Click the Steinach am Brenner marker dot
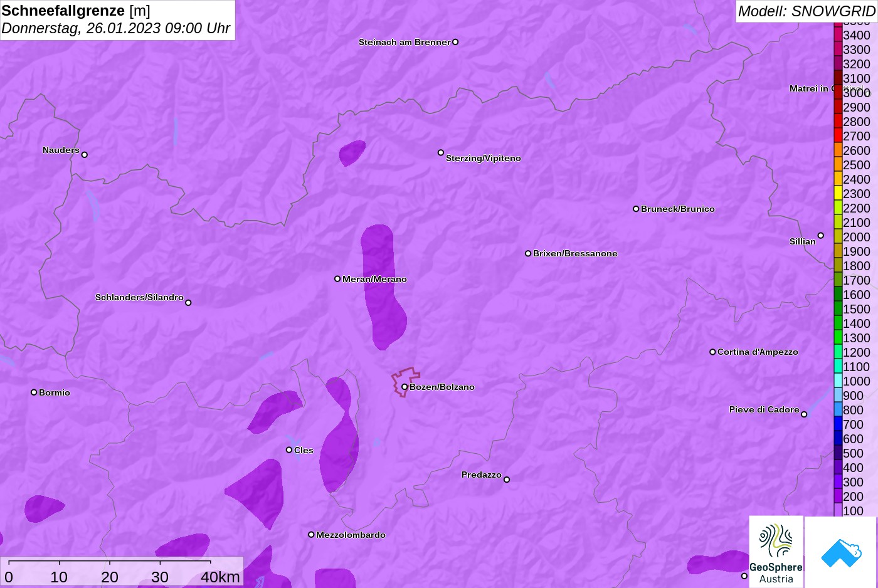This screenshot has height=588, width=878. click(455, 42)
